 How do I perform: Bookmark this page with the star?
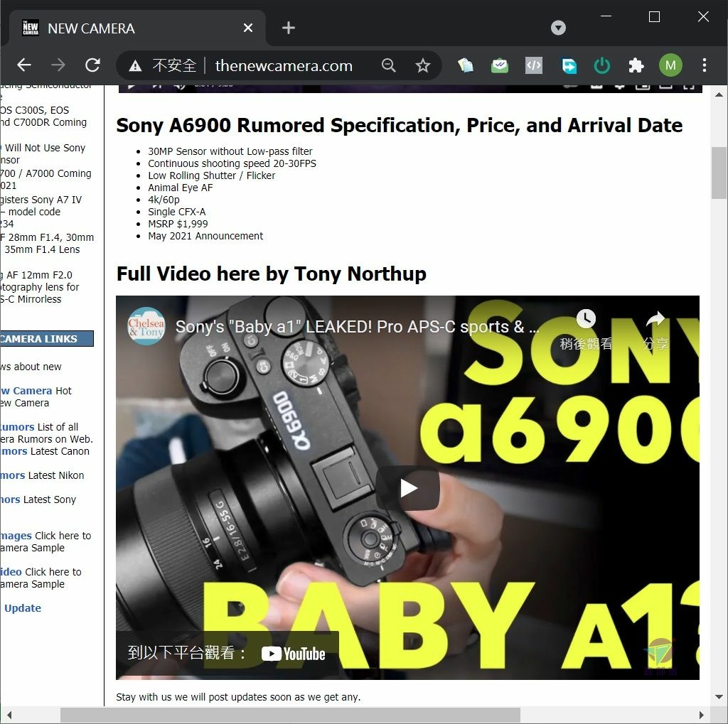point(422,65)
